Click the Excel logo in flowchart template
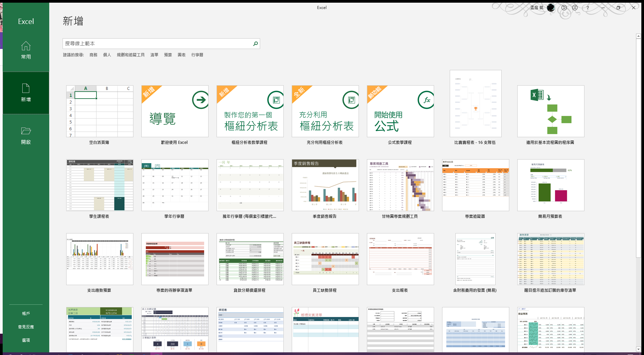Image resolution: width=644 pixels, height=355 pixels. 537,95
